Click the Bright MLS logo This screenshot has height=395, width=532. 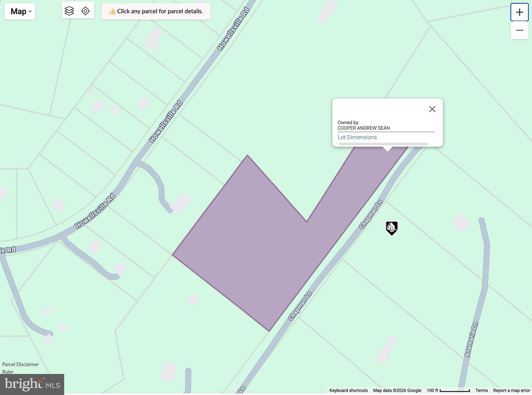pyautogui.click(x=32, y=384)
